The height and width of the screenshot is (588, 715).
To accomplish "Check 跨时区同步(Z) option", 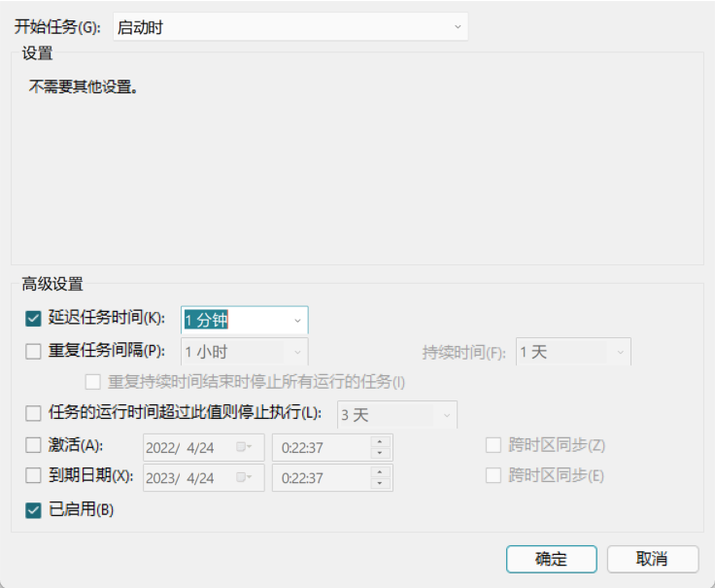I will click(494, 445).
